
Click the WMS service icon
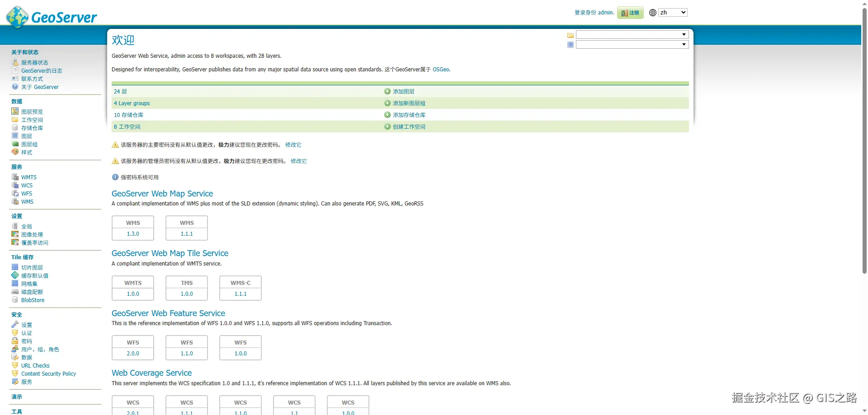15,201
